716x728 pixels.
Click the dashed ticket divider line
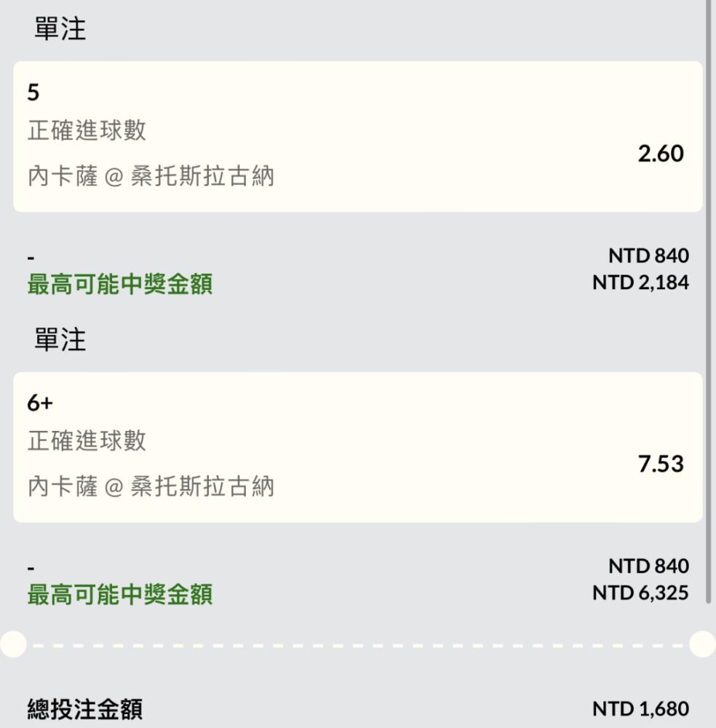[358, 645]
